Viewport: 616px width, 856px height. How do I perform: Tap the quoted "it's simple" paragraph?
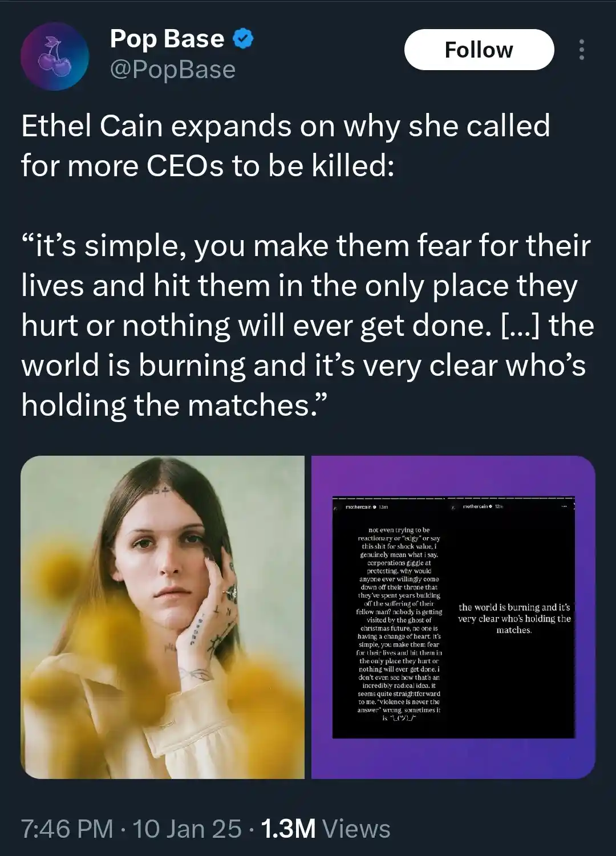[307, 325]
